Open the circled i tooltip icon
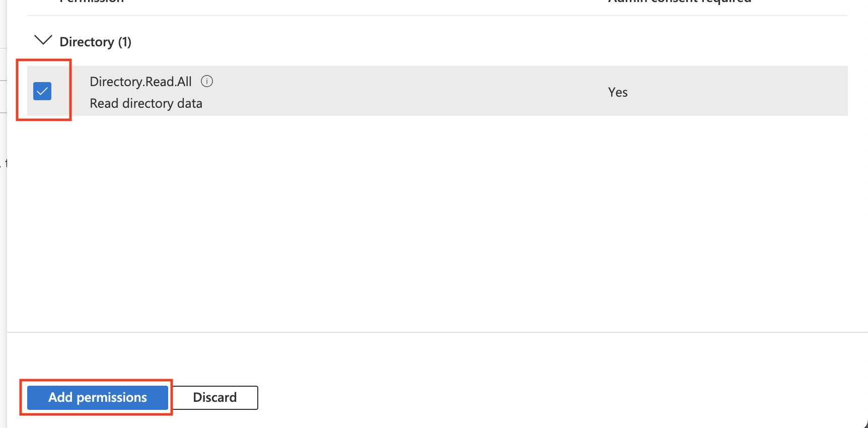Image resolution: width=868 pixels, height=428 pixels. pos(207,81)
